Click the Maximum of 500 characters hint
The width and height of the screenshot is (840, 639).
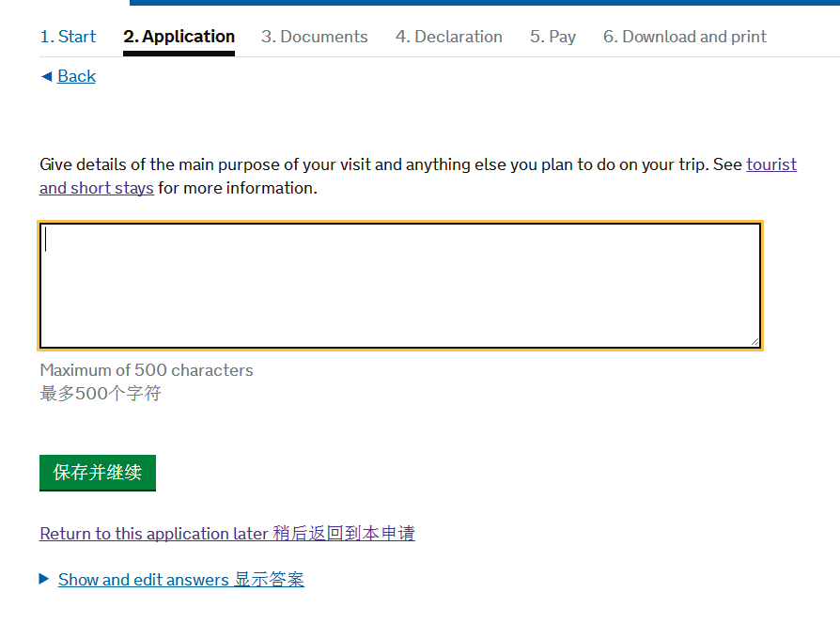[147, 370]
